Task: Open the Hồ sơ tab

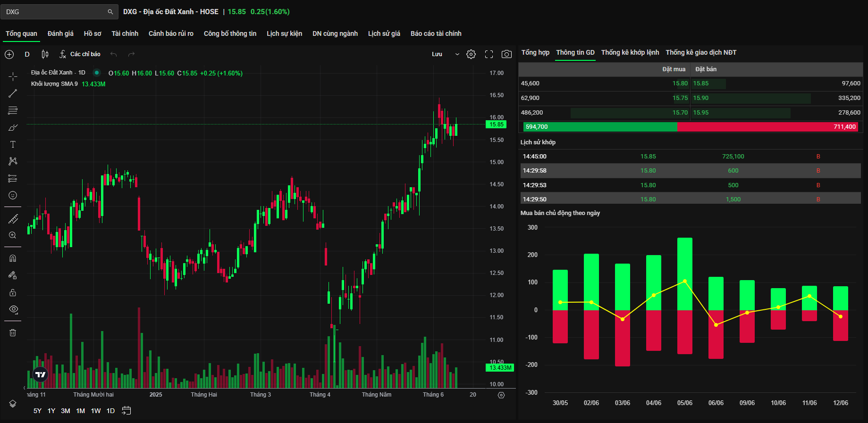Action: coord(93,33)
